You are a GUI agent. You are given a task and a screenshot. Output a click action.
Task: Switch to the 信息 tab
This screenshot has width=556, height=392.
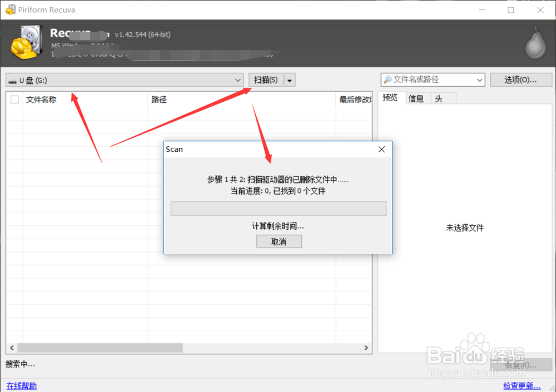pos(416,98)
